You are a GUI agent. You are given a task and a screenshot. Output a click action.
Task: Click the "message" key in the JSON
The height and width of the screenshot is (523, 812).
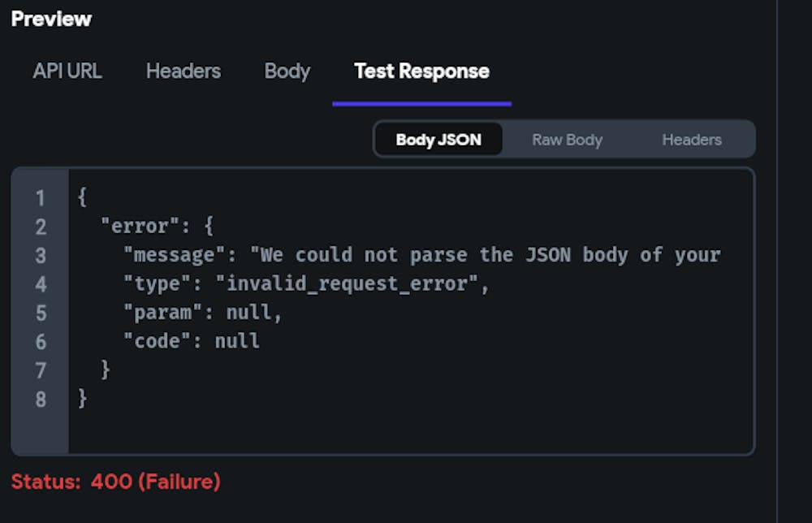click(174, 256)
